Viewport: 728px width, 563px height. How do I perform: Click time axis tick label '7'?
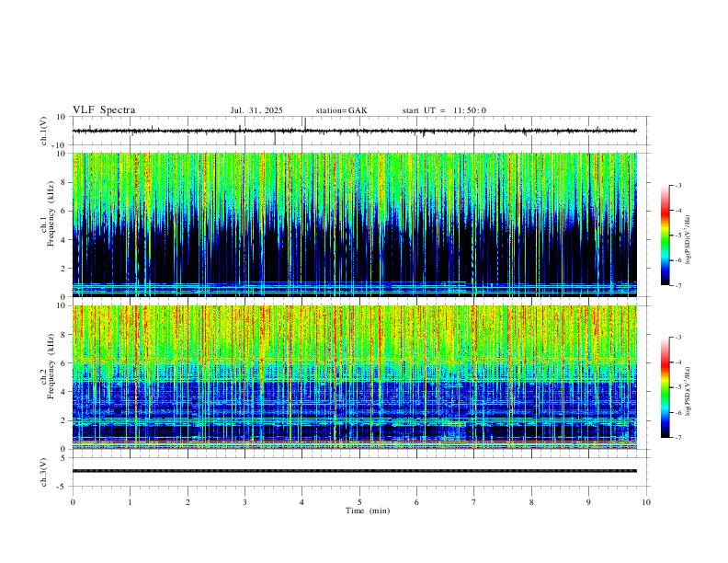pyautogui.click(x=474, y=502)
